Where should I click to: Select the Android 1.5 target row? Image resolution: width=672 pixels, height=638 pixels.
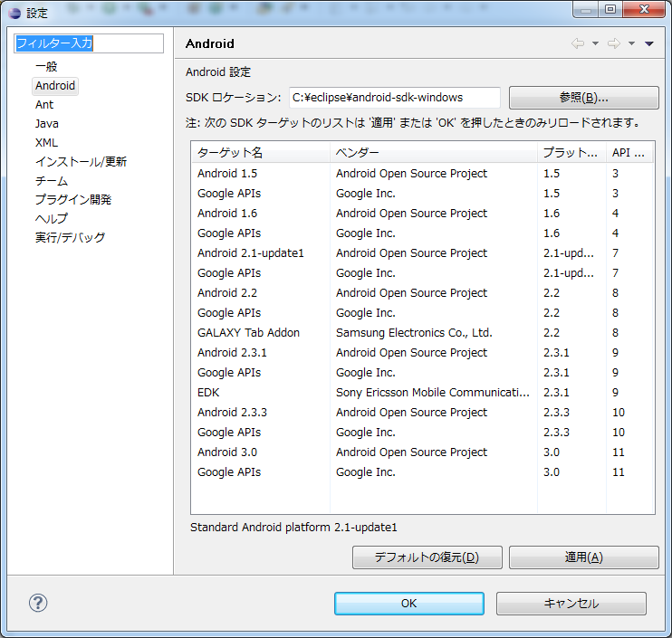click(423, 174)
